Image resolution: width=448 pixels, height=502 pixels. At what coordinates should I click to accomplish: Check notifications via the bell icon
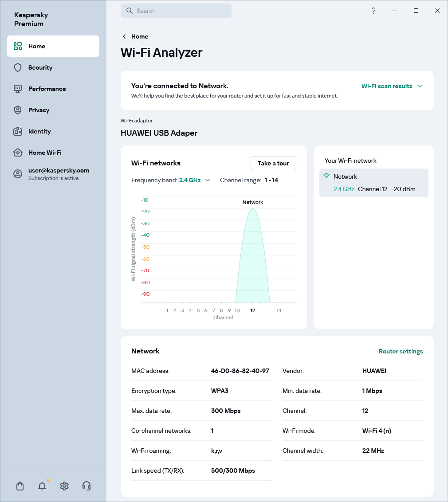42,486
